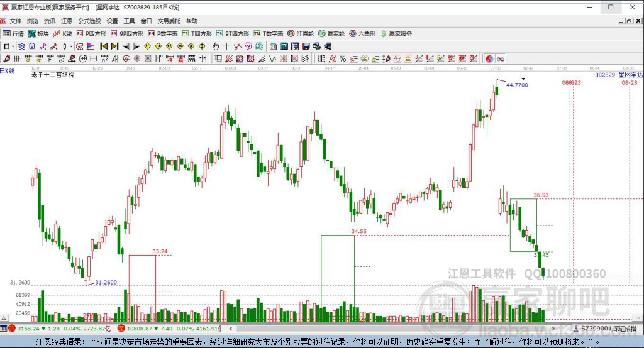The image size is (644, 348).
Task: Select the Gann fan lines tool
Action: pyautogui.click(x=229, y=59)
